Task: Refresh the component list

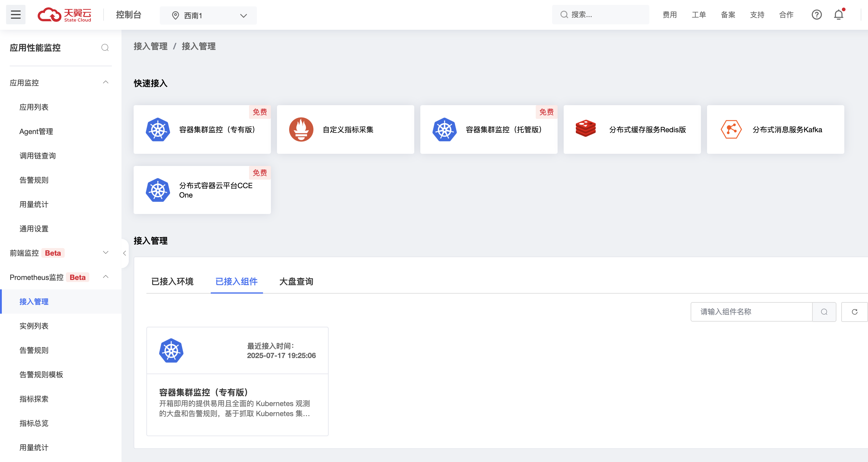Action: point(855,312)
